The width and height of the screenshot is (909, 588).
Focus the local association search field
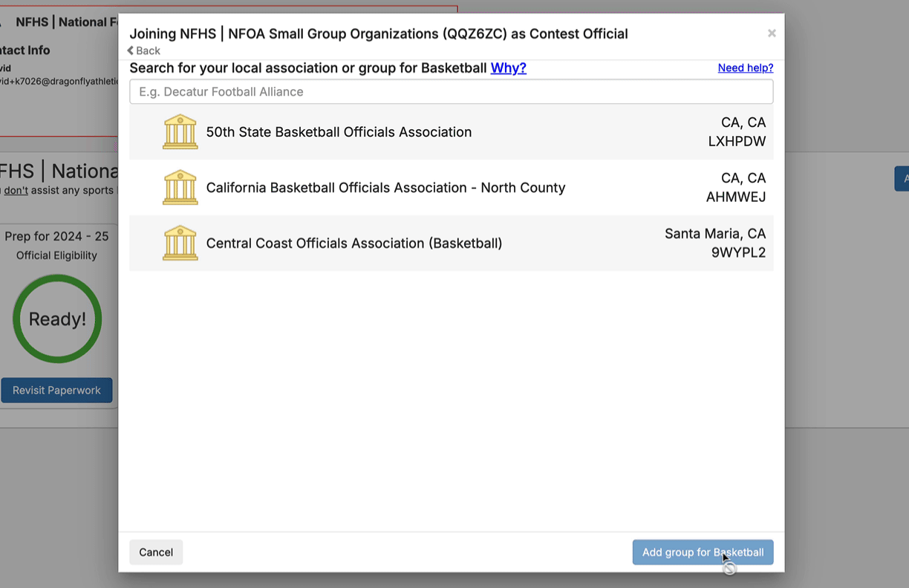(451, 92)
